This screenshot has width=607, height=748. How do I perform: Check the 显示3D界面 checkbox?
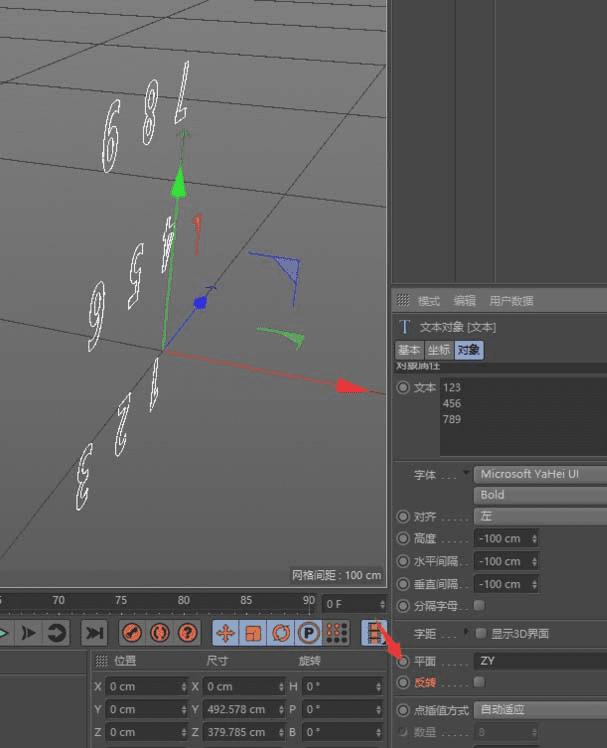click(x=481, y=634)
